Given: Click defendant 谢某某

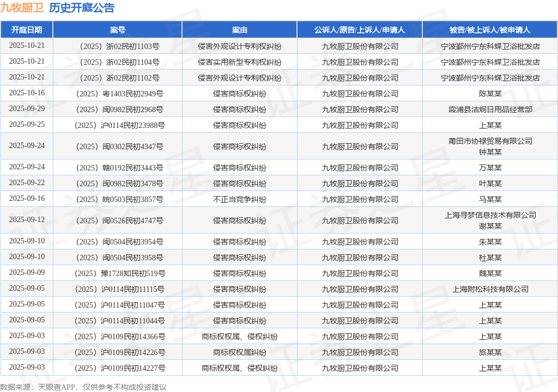Looking at the screenshot, I should 490,226.
